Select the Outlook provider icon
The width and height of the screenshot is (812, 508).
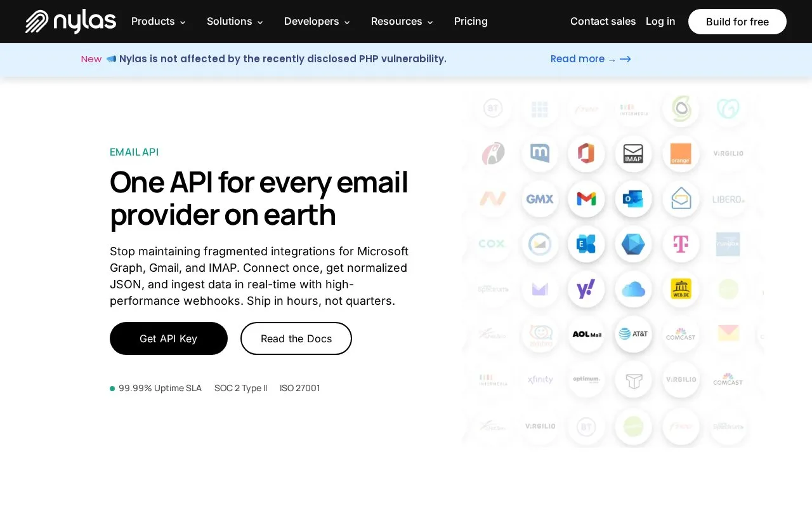[633, 199]
